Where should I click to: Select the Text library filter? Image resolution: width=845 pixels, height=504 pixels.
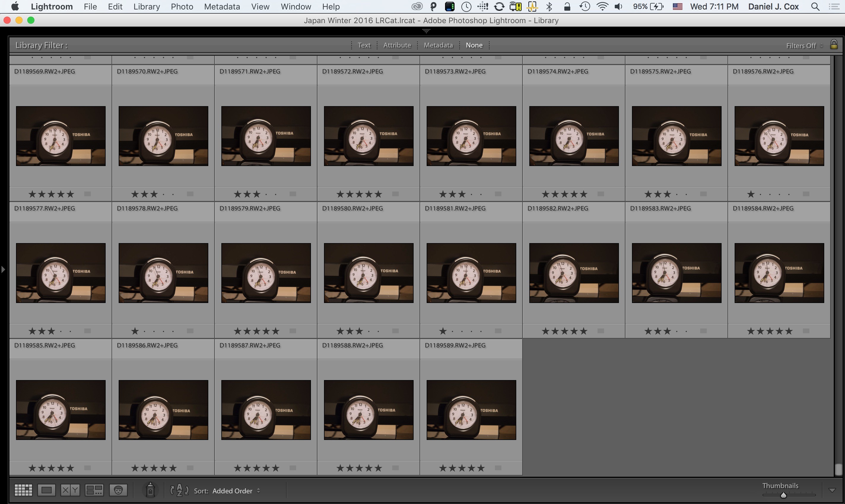(x=364, y=45)
